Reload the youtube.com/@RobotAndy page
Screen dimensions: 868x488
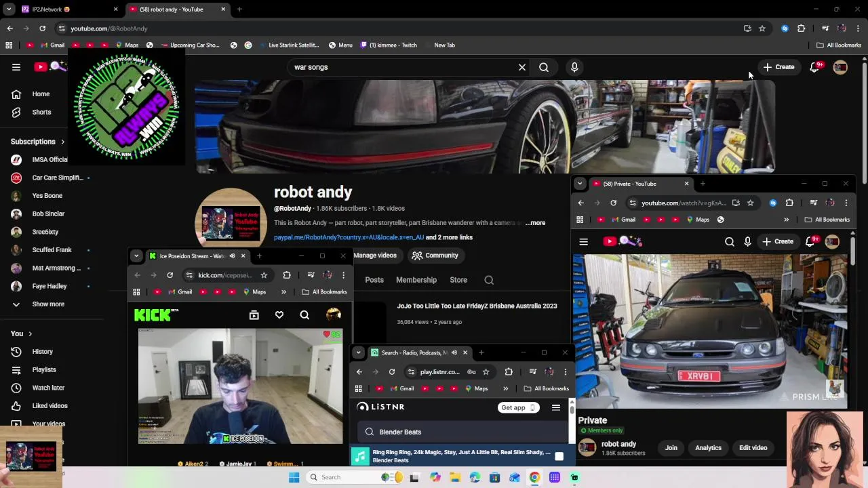[x=42, y=28]
